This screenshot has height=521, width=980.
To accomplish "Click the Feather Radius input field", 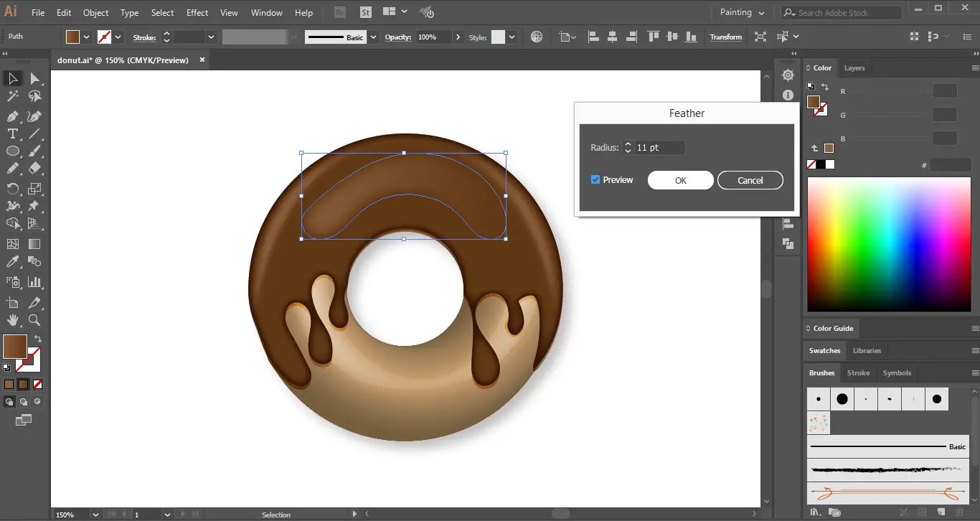I will coord(659,148).
